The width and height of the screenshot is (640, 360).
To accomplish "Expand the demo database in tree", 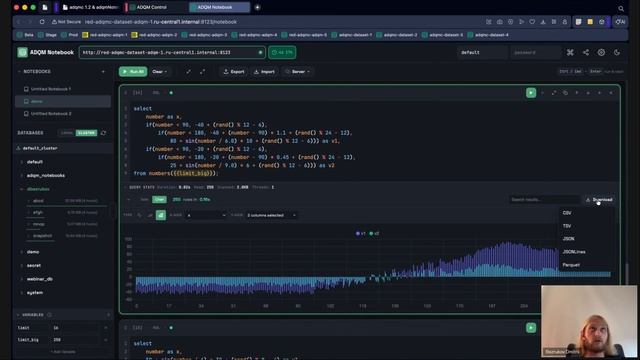I will [x=33, y=252].
